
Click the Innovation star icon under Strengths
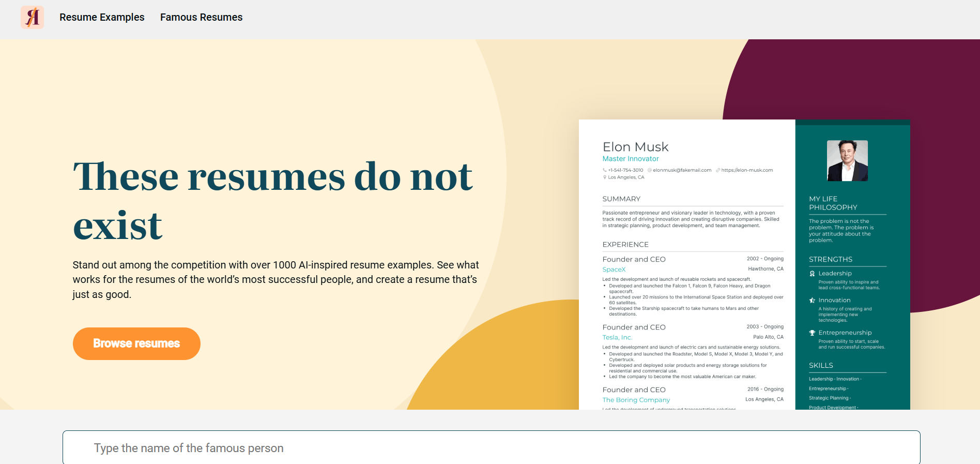click(x=812, y=301)
